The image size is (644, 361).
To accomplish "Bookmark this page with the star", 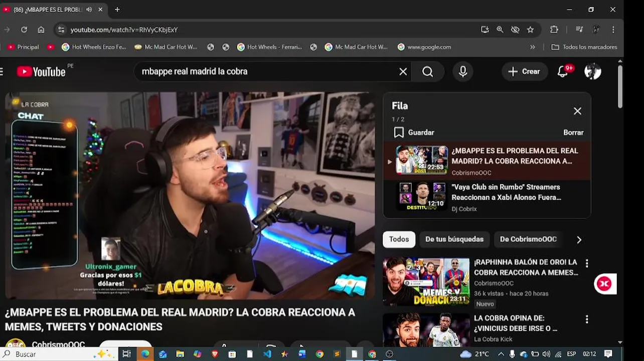I will coord(530,30).
